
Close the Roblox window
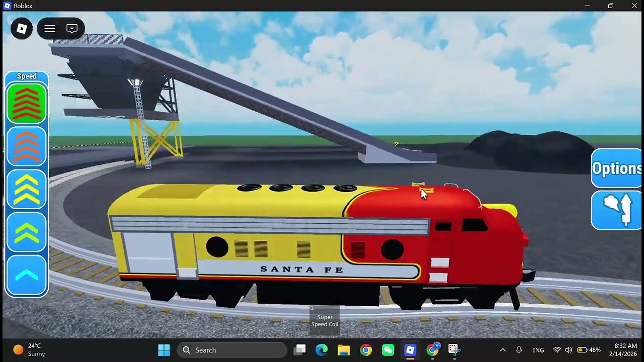click(634, 6)
